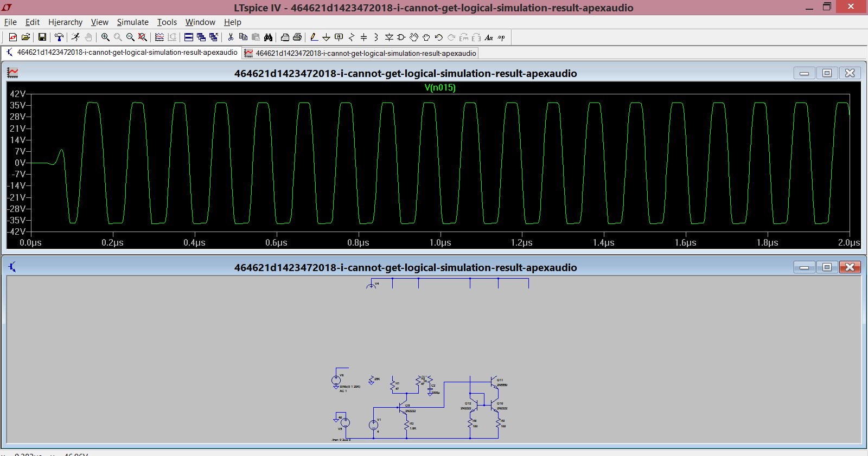Create a new schematic from the toolbar
This screenshot has height=456, width=868.
tap(13, 37)
